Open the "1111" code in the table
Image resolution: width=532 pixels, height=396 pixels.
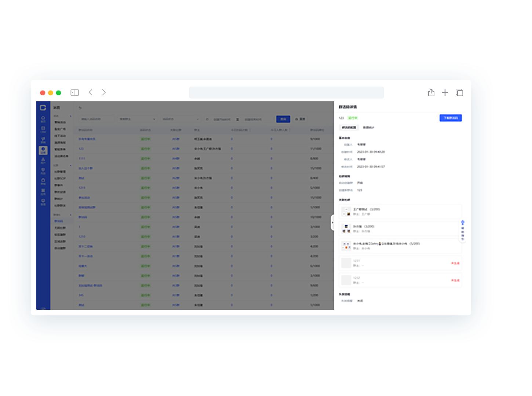tap(82, 158)
